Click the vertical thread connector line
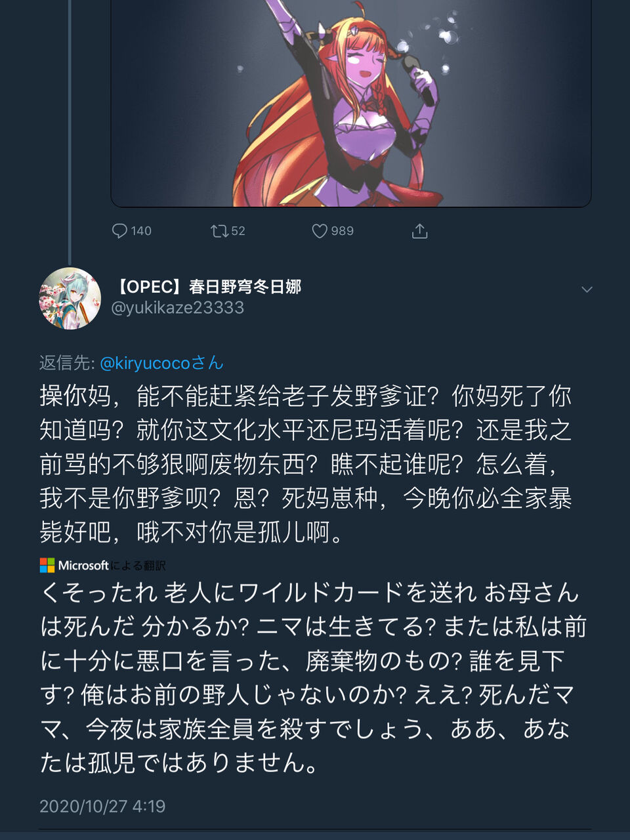The image size is (630, 840). [x=70, y=131]
